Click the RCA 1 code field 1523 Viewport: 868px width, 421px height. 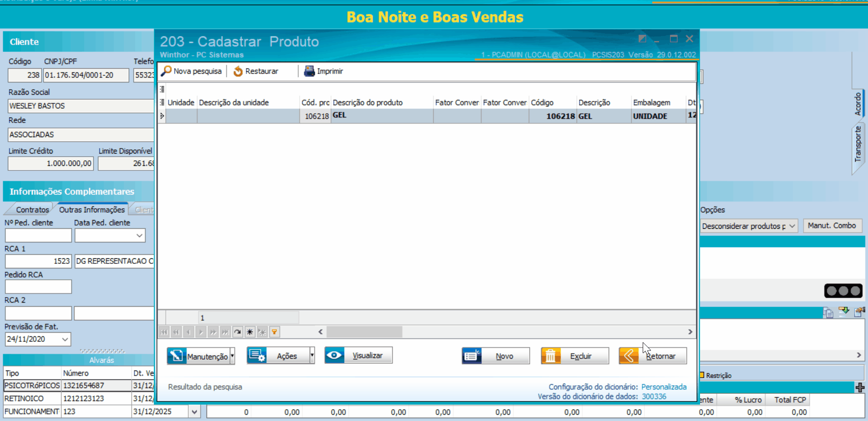point(38,261)
